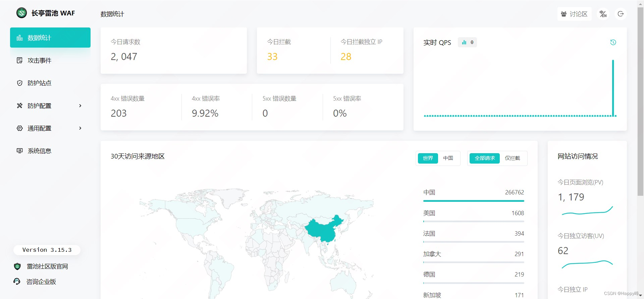Click the 德国 country row label
Viewport: 644px width, 299px height.
tap(429, 275)
